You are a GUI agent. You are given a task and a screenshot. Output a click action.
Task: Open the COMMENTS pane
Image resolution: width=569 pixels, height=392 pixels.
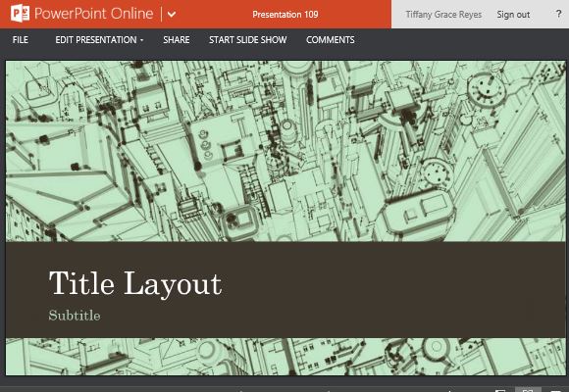tap(331, 40)
